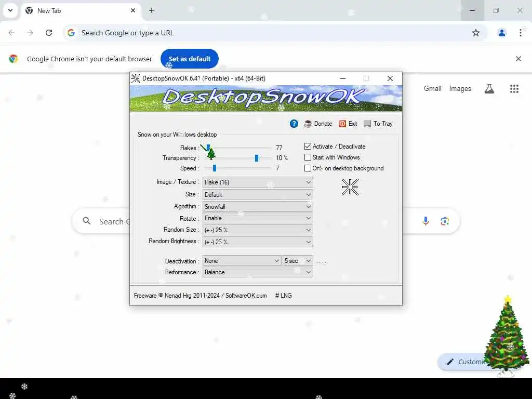Image resolution: width=532 pixels, height=399 pixels.
Task: Click the red Exit icon
Action: coord(342,124)
